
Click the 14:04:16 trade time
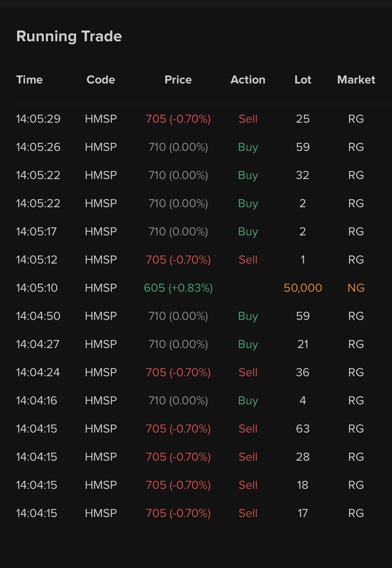click(37, 400)
